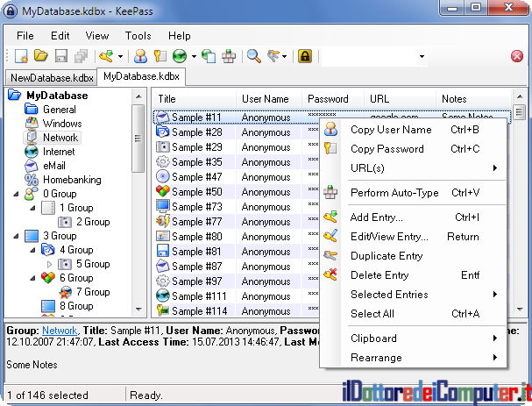Switch to the MyDatabase.kdbx tab
Screen dimensions: 532x406
tap(141, 76)
